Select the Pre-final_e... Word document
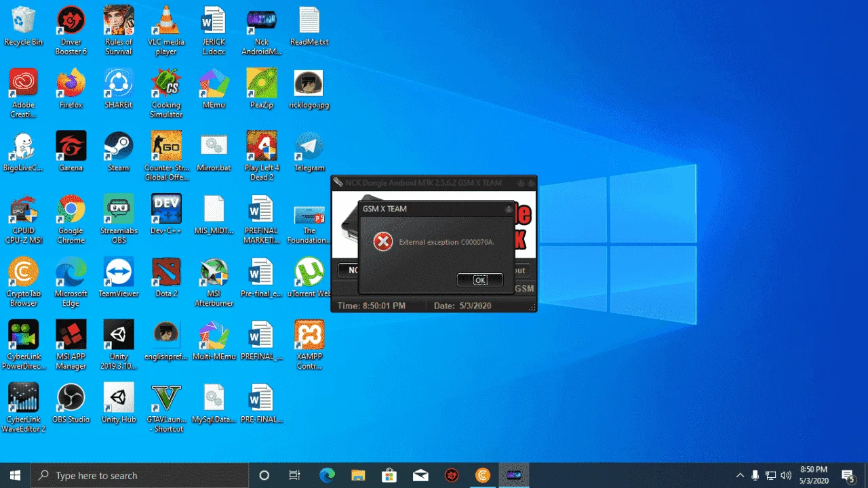The width and height of the screenshot is (868, 488). click(x=261, y=279)
